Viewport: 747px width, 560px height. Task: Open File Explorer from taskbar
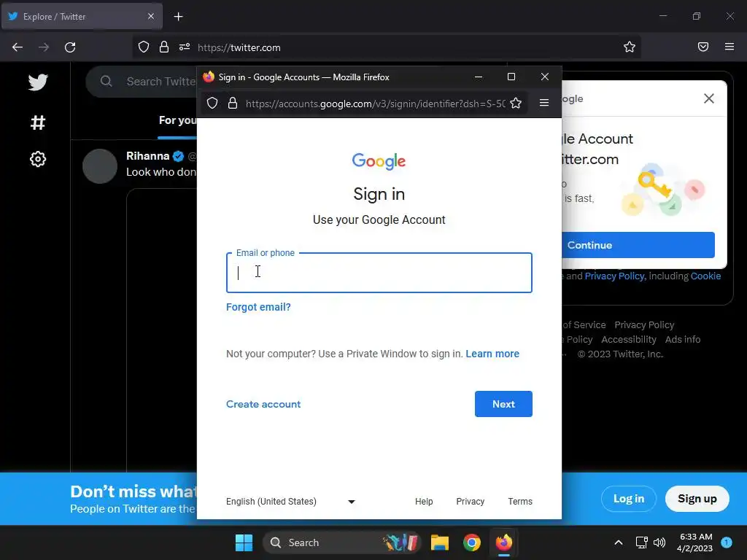pyautogui.click(x=440, y=542)
